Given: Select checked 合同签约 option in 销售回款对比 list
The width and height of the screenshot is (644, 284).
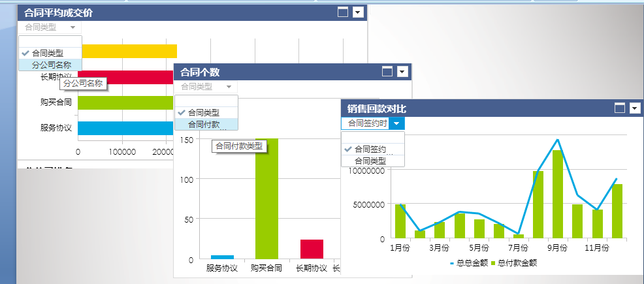Looking at the screenshot, I should tap(370, 149).
